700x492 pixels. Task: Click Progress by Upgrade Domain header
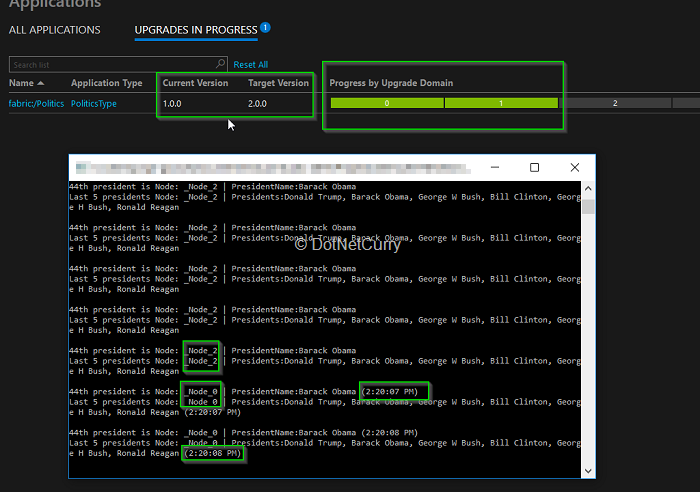click(391, 83)
